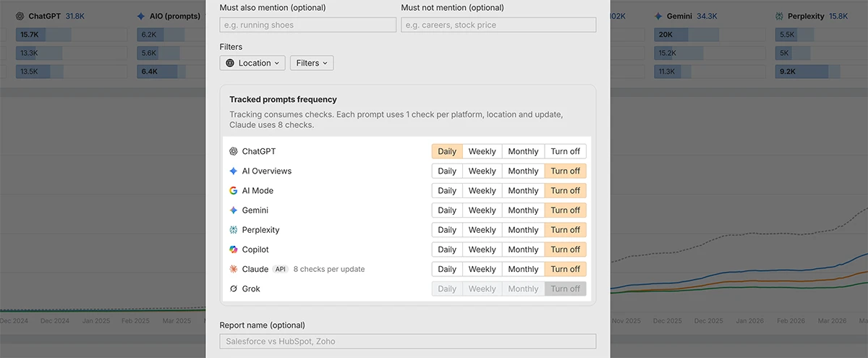Set ChatGPT tracking to Weekly
Image resolution: width=868 pixels, height=358 pixels.
(482, 152)
